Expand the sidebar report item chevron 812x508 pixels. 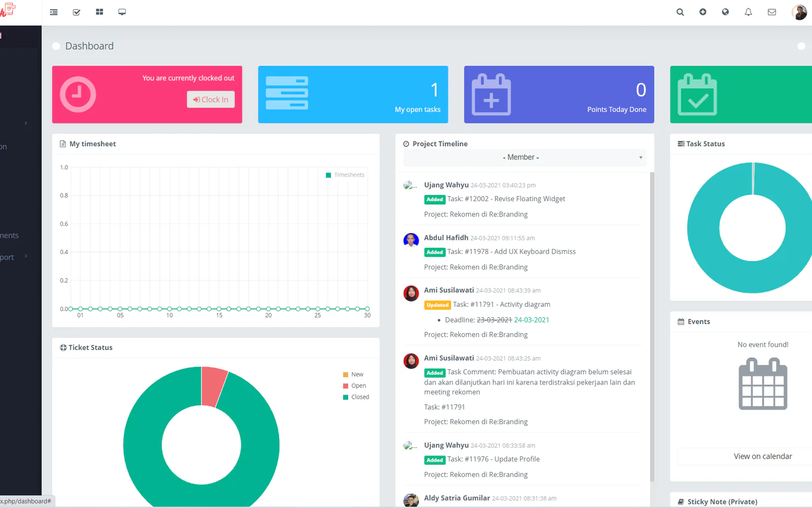(26, 256)
